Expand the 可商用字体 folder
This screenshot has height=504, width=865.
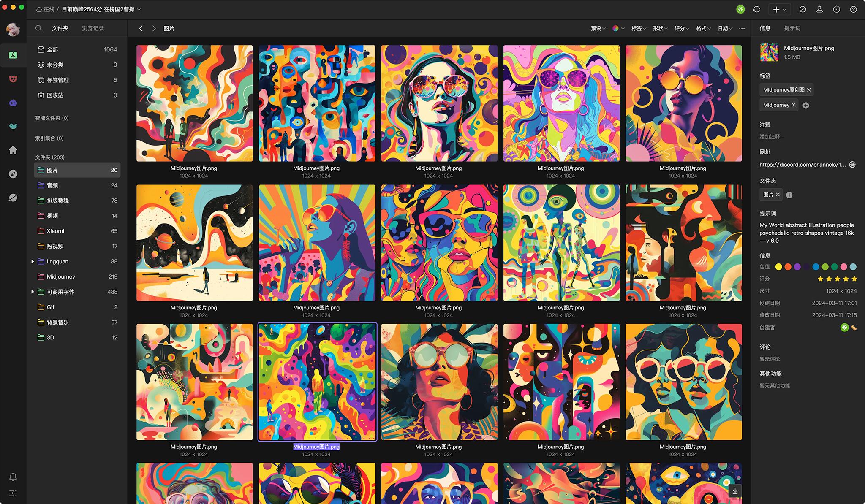coord(33,292)
